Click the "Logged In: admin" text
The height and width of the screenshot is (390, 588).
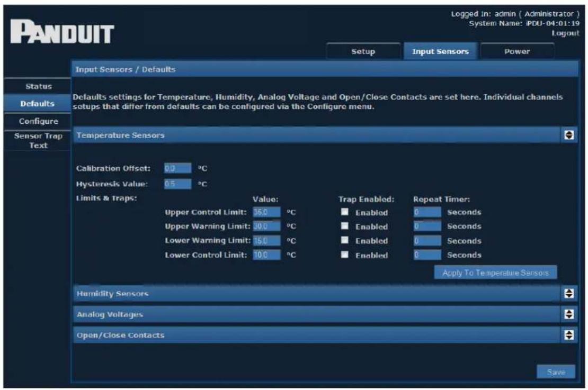(483, 14)
